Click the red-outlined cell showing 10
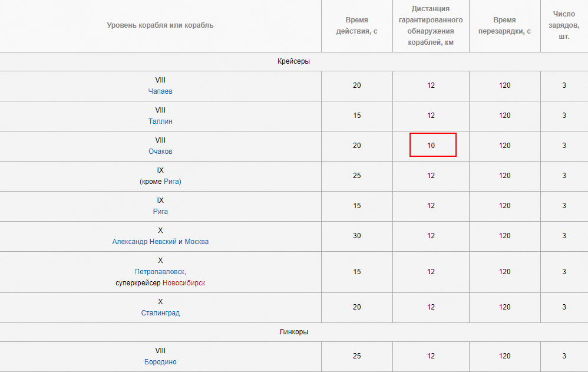588x372 pixels. pos(433,145)
